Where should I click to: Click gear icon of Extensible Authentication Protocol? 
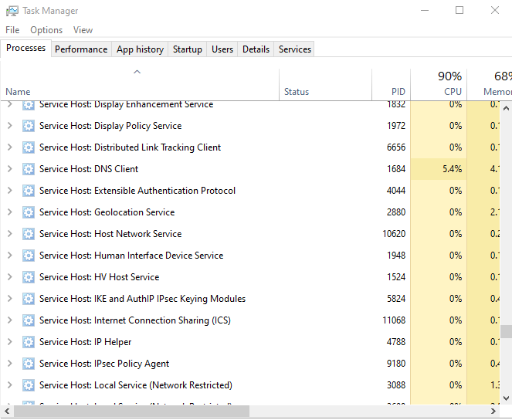[x=29, y=191]
